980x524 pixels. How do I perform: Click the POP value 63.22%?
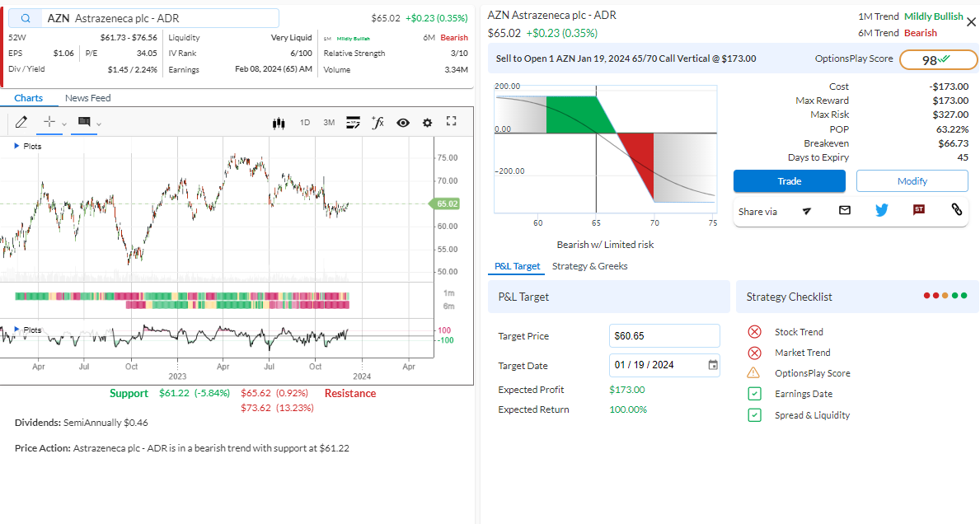click(x=953, y=129)
